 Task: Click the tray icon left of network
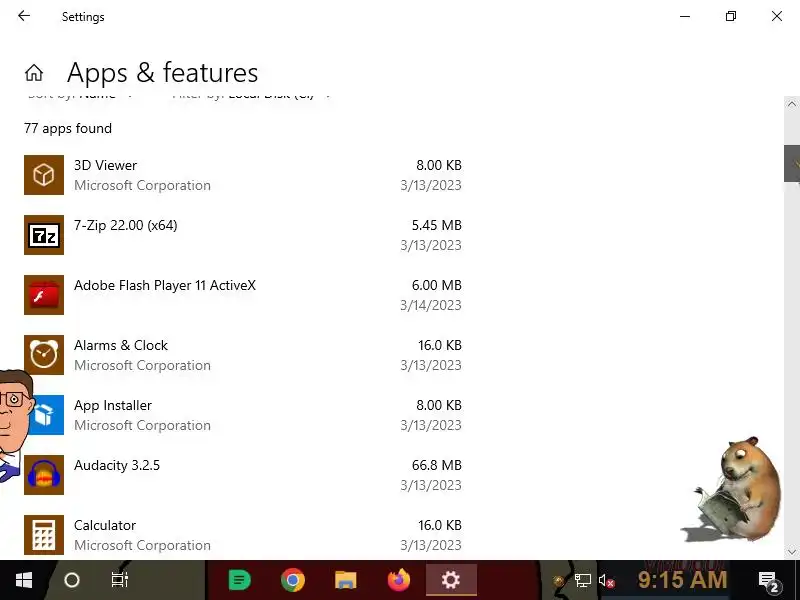pos(559,581)
